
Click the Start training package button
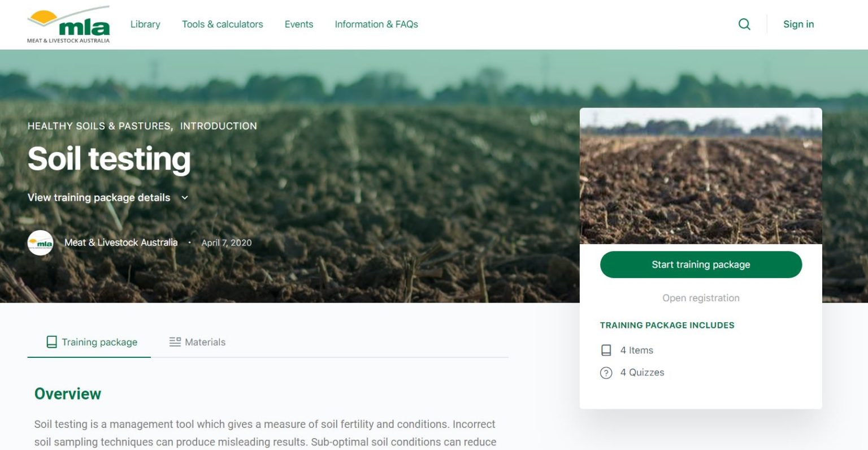click(701, 265)
